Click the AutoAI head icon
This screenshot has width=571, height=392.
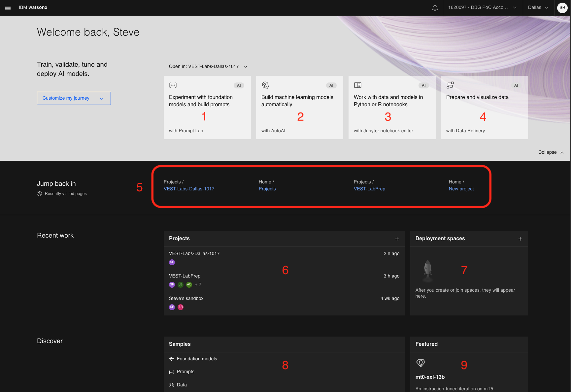[265, 85]
